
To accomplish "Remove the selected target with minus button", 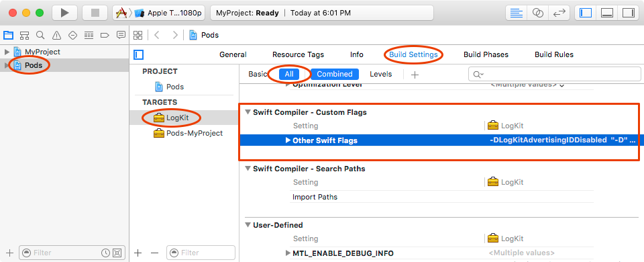I will [x=154, y=253].
